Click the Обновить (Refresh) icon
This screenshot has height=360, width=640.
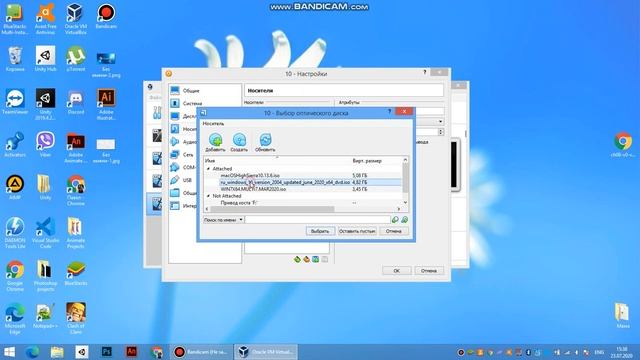265,142
